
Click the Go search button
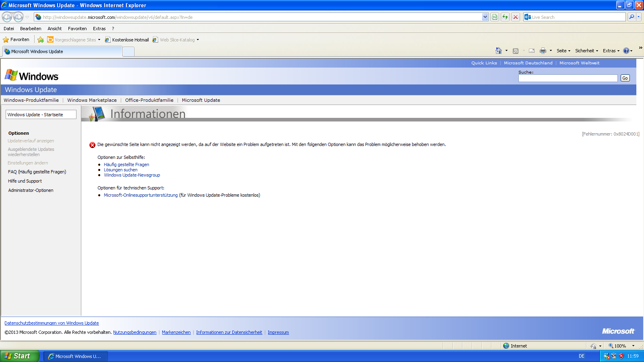coord(625,78)
